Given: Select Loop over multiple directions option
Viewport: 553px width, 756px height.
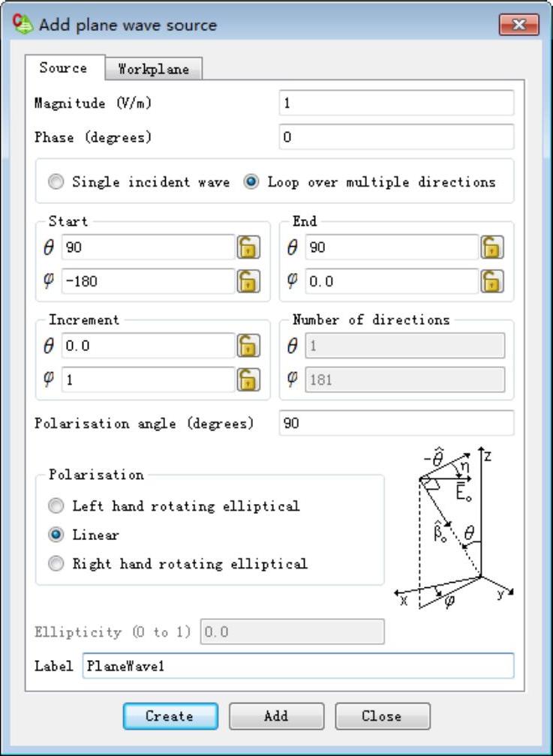Looking at the screenshot, I should pyautogui.click(x=251, y=181).
